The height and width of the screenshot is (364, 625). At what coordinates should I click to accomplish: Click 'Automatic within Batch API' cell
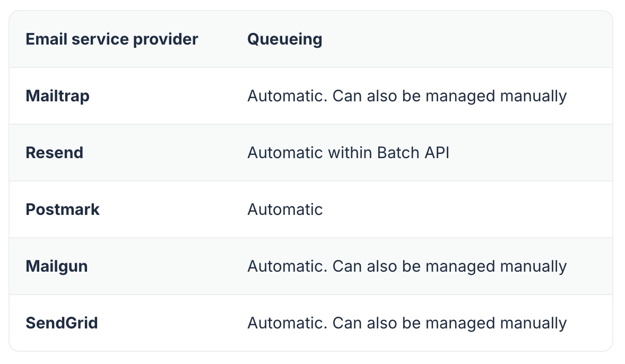click(349, 153)
